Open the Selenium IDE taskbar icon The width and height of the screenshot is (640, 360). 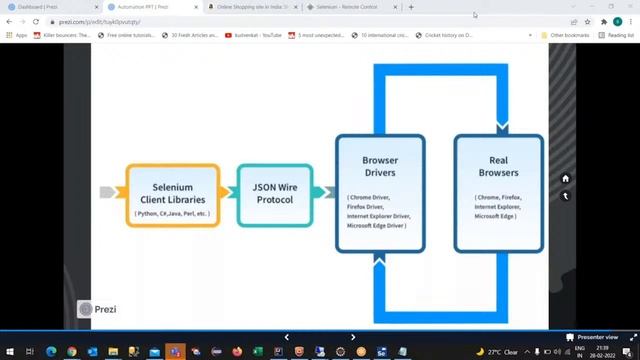382,351
